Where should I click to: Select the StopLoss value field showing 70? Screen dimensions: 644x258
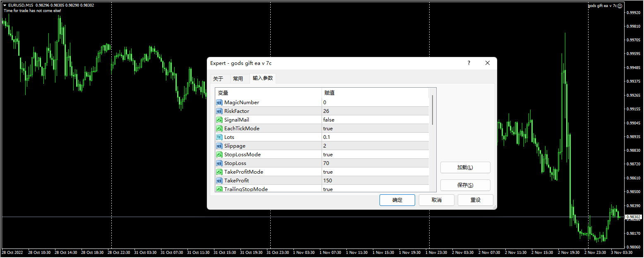375,163
